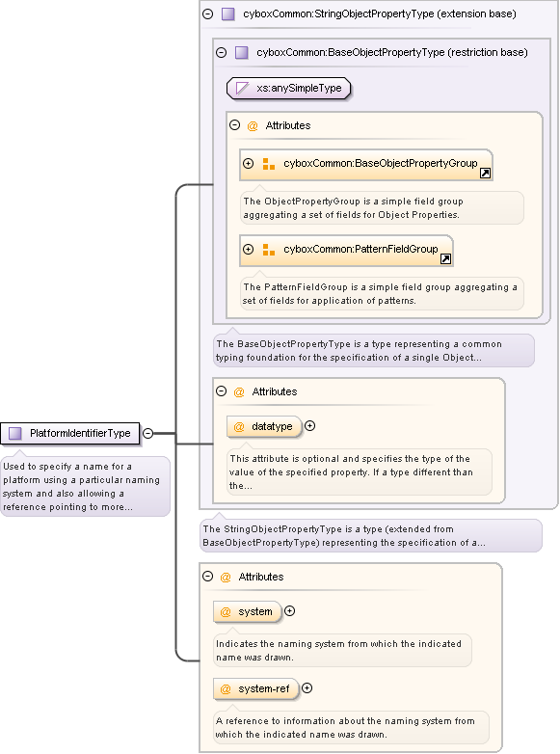Viewport: 560px width, 754px height.
Task: Click the xs:anySimpleType triangle icon
Action: click(242, 88)
